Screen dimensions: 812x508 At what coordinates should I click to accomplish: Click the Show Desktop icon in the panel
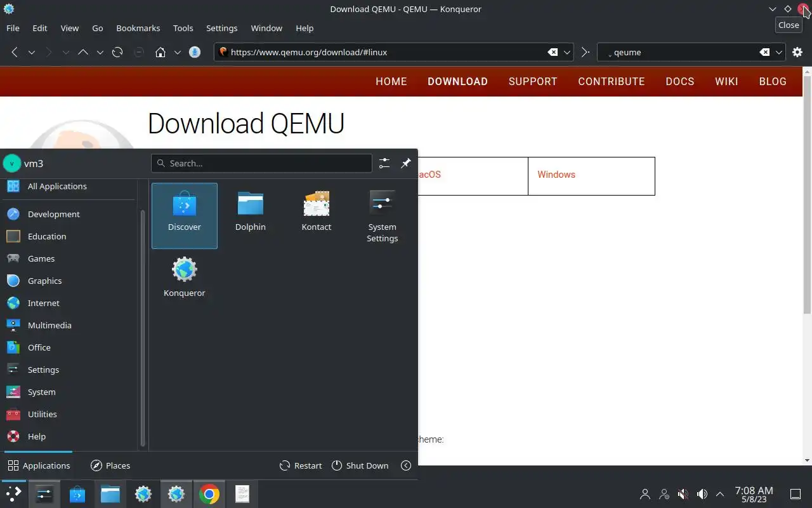click(x=796, y=494)
